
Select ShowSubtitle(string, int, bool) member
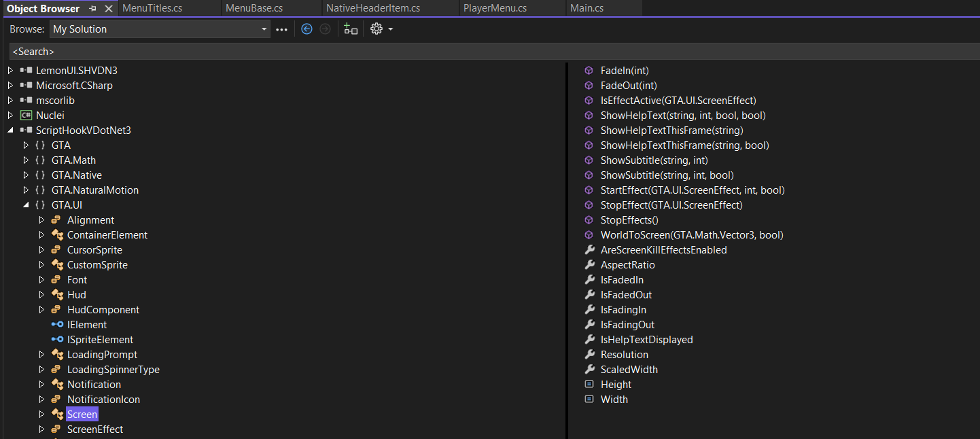click(667, 175)
